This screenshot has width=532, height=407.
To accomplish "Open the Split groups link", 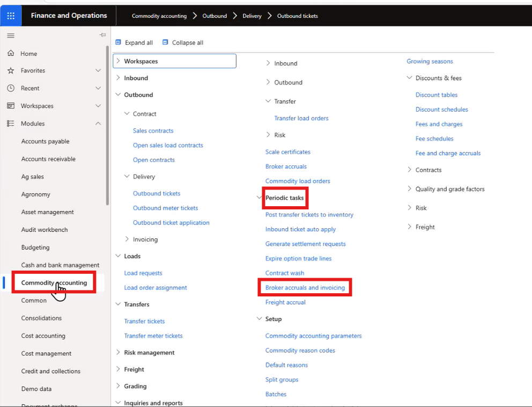I will point(282,380).
